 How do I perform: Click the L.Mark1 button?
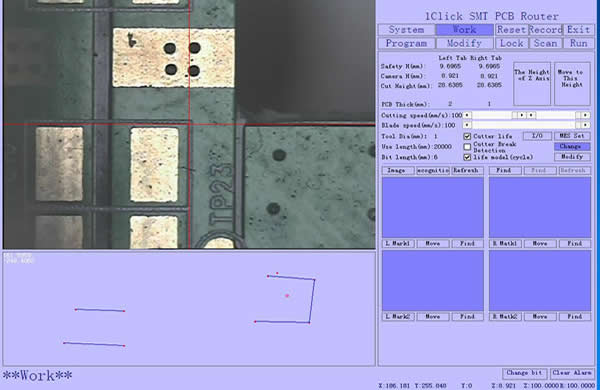click(398, 243)
